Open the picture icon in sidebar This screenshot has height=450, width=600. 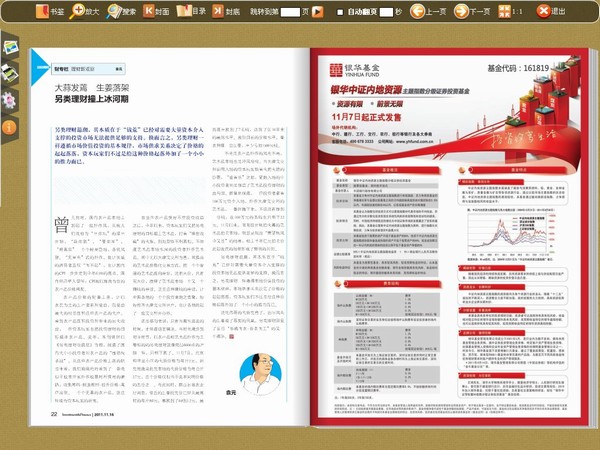(10, 47)
